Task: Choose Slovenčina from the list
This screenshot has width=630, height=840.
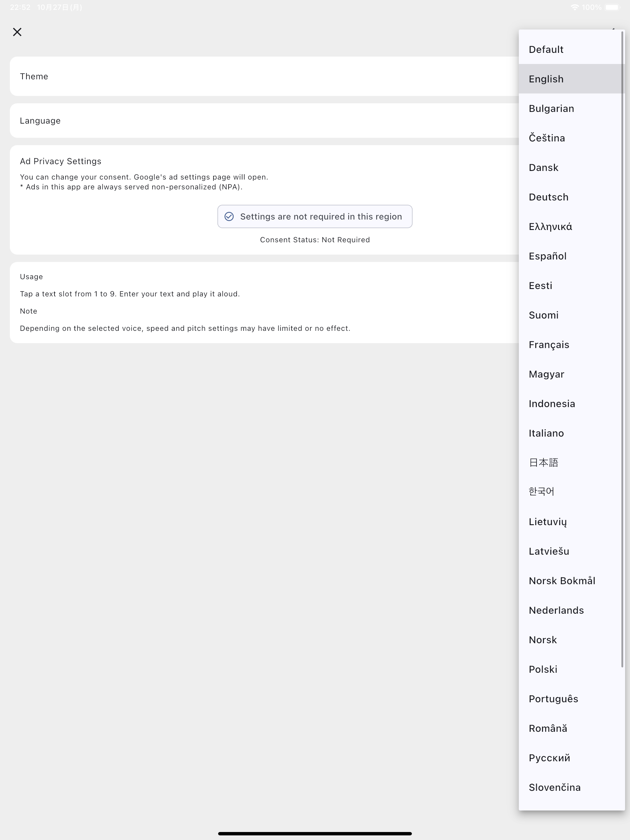Action: pyautogui.click(x=572, y=787)
